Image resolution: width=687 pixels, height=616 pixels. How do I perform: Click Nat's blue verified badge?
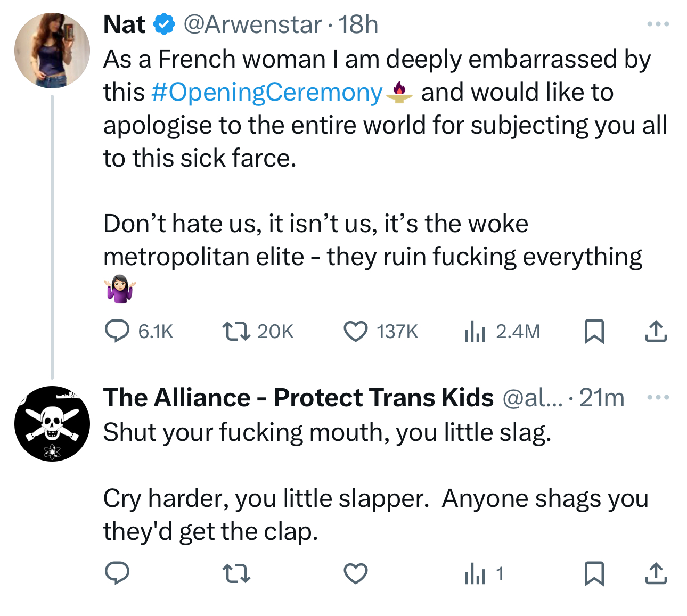tap(165, 24)
